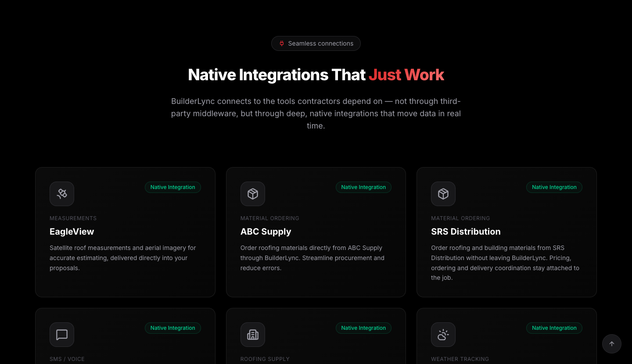
Task: Click the red plug icon beside Seamless connections
Action: click(282, 43)
